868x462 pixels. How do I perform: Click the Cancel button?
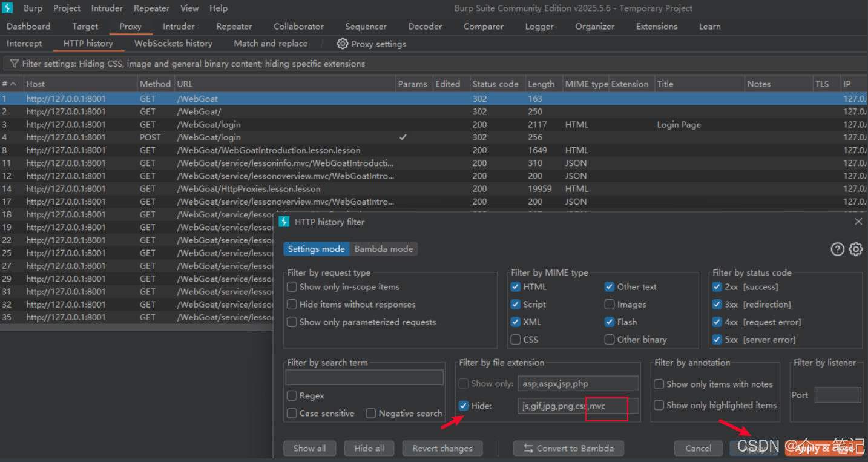[x=698, y=449]
